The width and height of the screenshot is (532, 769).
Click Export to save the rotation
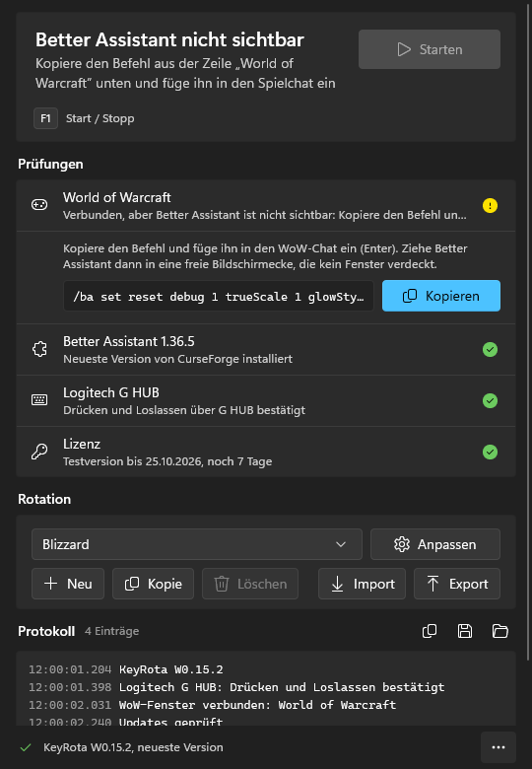[x=457, y=584]
